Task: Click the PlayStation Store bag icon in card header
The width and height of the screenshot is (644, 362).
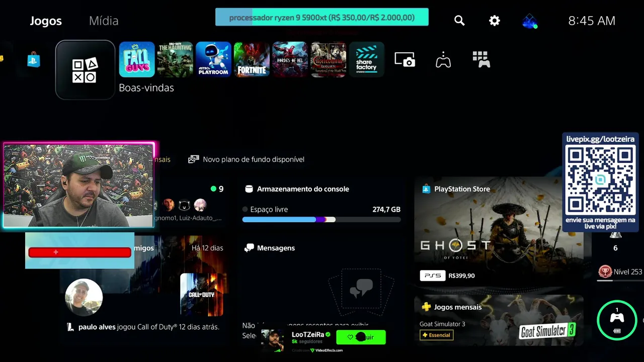Action: (x=426, y=189)
